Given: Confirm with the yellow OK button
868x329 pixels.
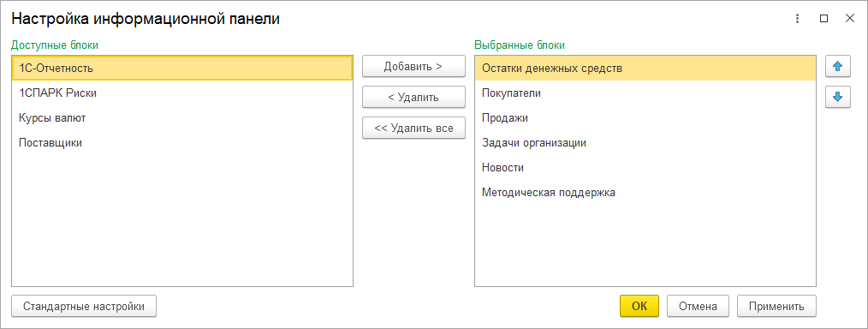Looking at the screenshot, I should tap(639, 306).
